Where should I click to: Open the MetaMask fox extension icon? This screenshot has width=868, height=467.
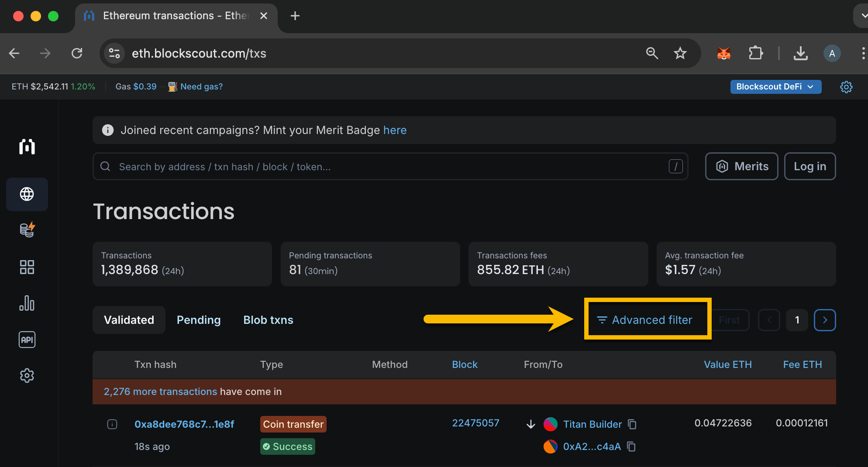(x=724, y=53)
